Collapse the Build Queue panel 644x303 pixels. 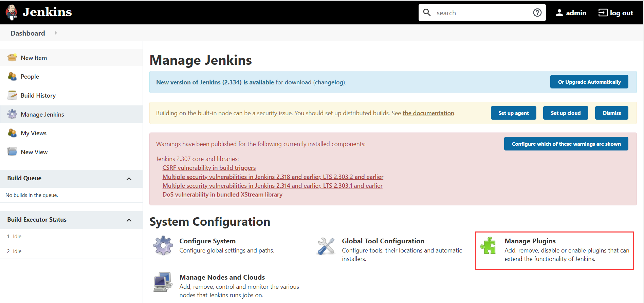tap(129, 179)
